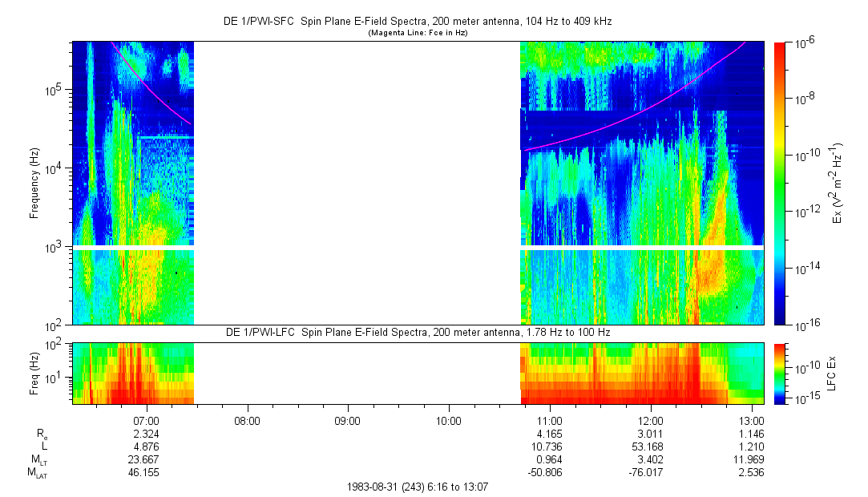Image resolution: width=868 pixels, height=497 pixels.
Task: Click the MLT value 11.969
Action: [x=751, y=459]
